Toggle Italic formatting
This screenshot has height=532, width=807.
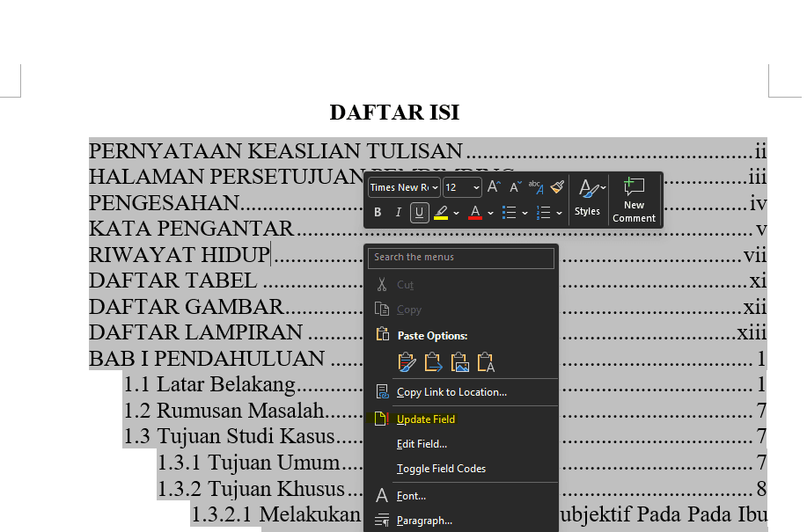pos(398,212)
